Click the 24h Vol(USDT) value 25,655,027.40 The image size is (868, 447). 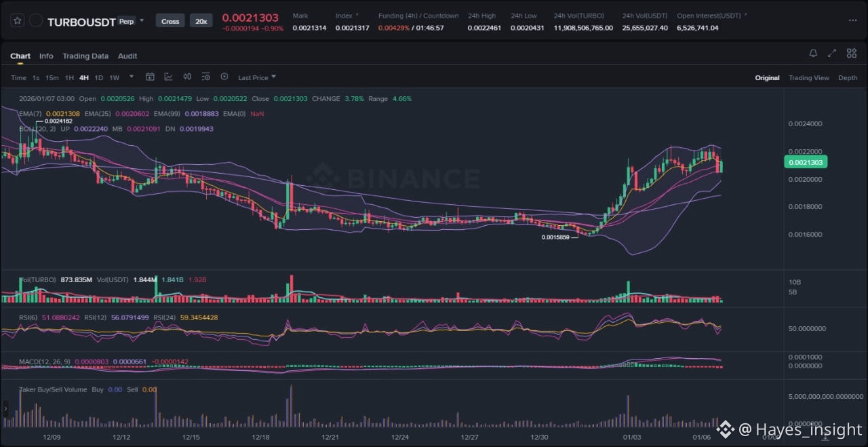[x=645, y=28]
